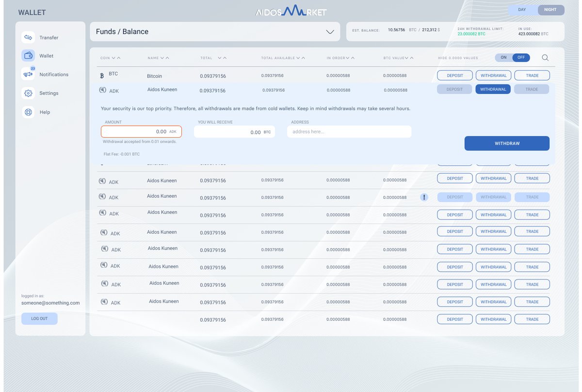Switch hide zero values to OFF
Screen dimensions: 582x392
coord(520,57)
